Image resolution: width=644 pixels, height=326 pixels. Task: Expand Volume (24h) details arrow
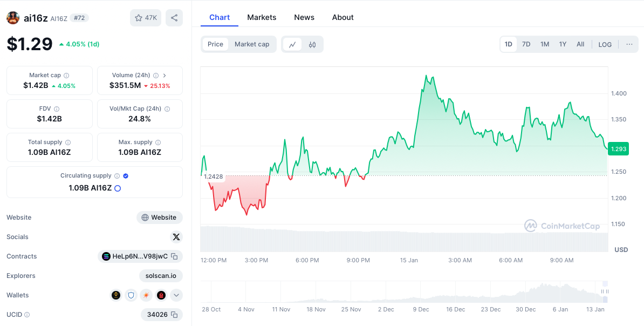click(x=165, y=76)
